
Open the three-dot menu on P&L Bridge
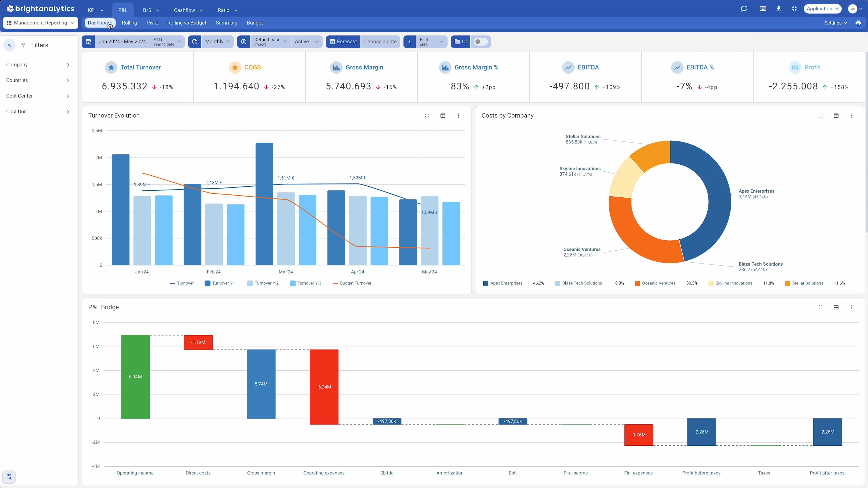click(x=852, y=307)
